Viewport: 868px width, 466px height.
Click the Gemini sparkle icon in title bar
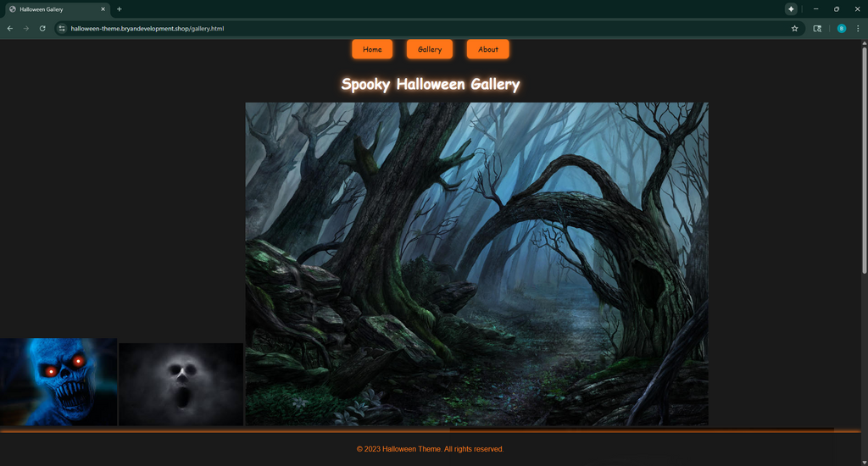tap(791, 8)
